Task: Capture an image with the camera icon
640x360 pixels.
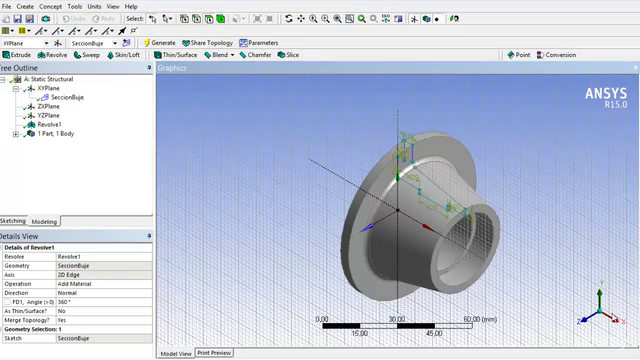Action: [x=46, y=19]
